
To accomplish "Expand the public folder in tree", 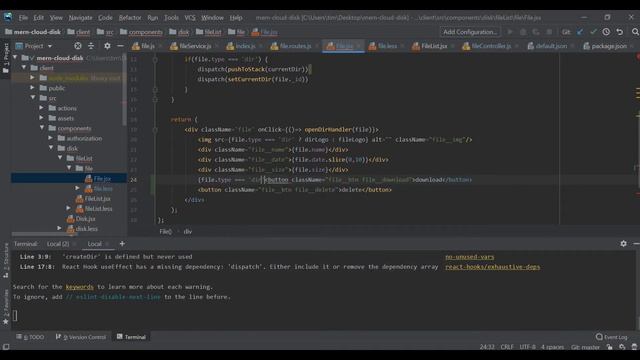I will click(33, 88).
